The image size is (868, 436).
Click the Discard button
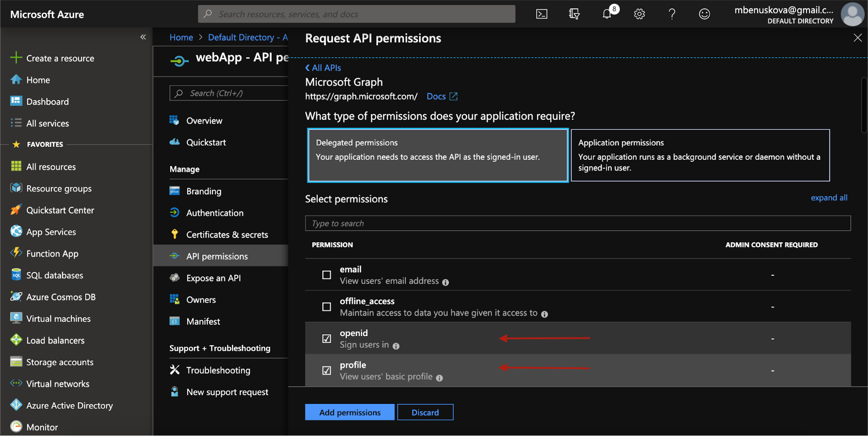click(x=425, y=413)
